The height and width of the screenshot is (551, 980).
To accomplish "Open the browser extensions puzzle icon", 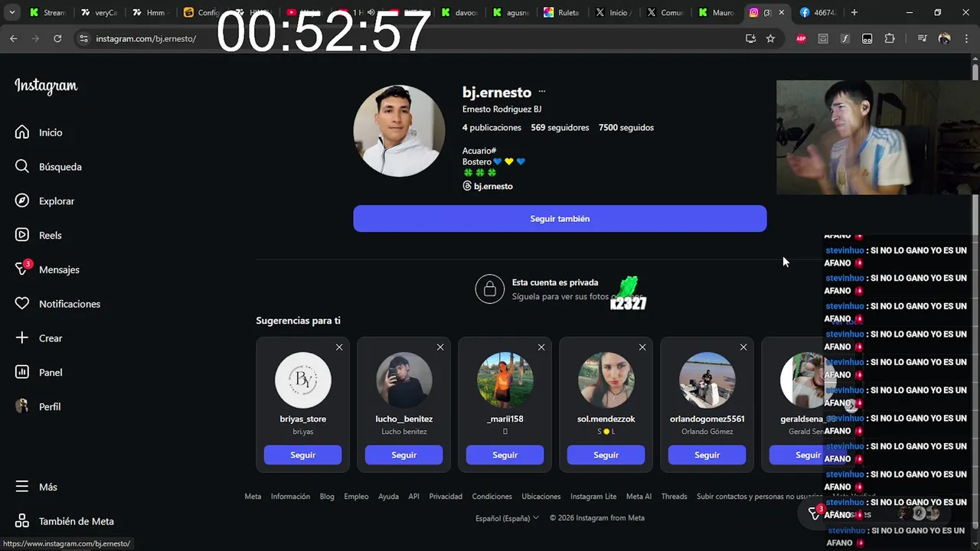I will (x=890, y=38).
